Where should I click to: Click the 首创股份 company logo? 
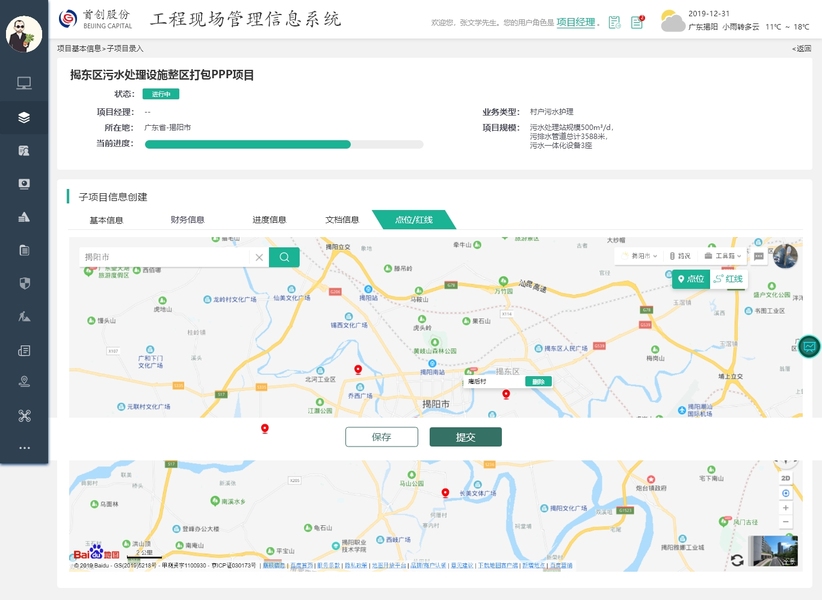pos(95,19)
